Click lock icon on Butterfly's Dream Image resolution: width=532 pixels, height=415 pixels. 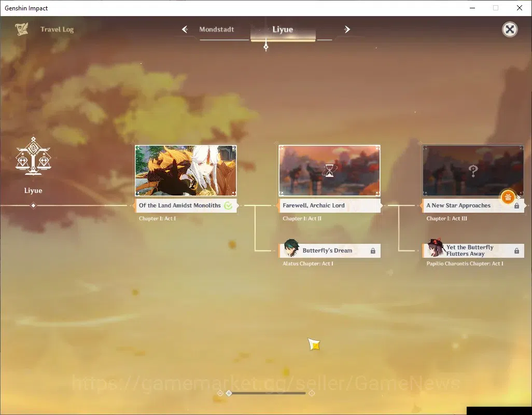point(373,251)
